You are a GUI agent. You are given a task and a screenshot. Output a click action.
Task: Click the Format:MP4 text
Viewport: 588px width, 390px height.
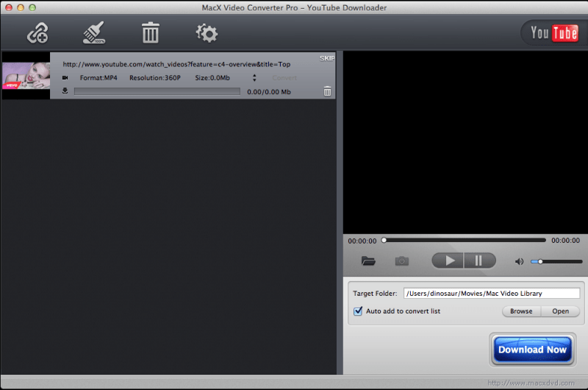pyautogui.click(x=98, y=78)
